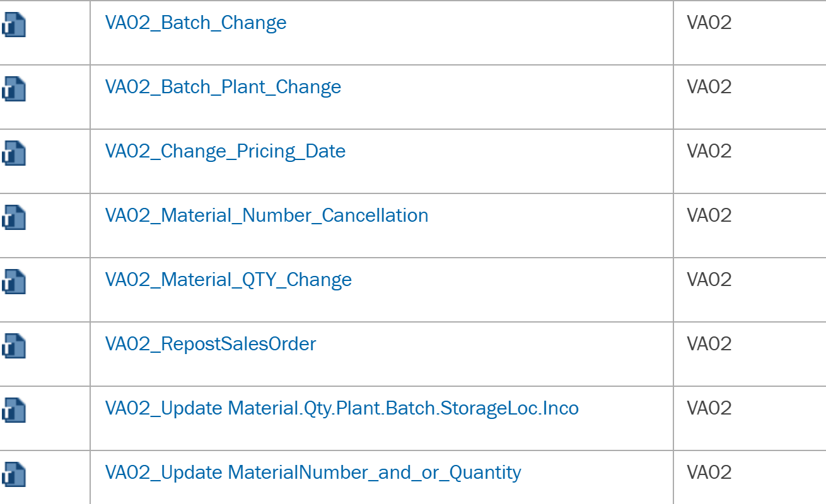Select VA02 cell in the VA02_Change_Pricing_Date row
The image size is (826, 504).
[x=709, y=152]
